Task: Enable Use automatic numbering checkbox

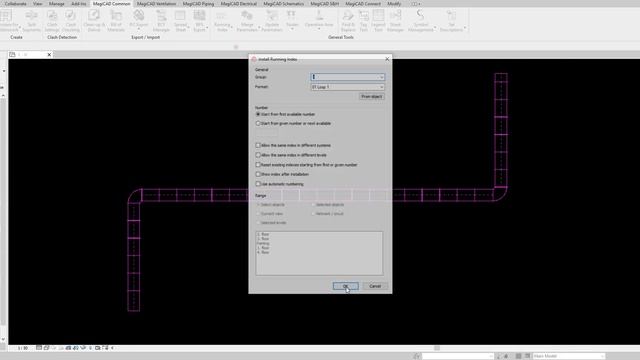Action: point(258,184)
